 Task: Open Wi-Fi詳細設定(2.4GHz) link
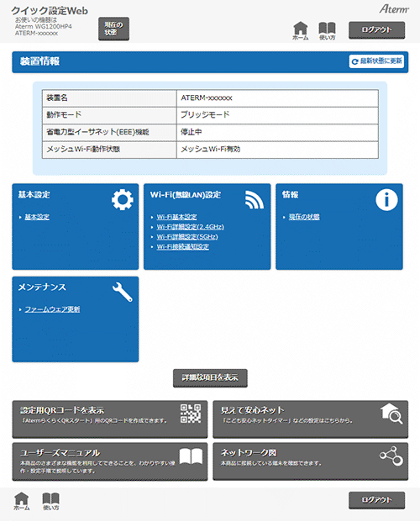pyautogui.click(x=190, y=227)
